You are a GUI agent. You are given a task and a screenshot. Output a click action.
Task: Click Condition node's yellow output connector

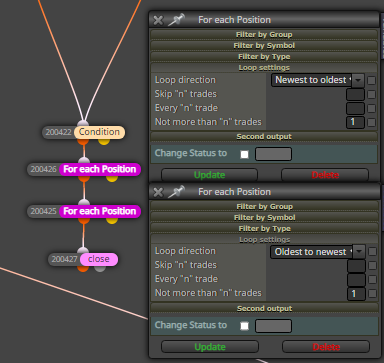coord(104,141)
